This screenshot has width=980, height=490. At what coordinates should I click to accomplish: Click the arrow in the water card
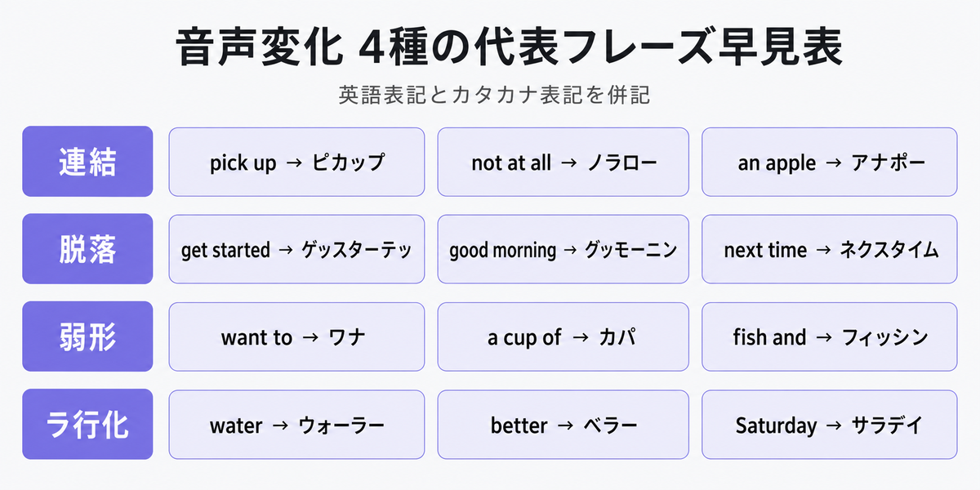pyautogui.click(x=280, y=425)
